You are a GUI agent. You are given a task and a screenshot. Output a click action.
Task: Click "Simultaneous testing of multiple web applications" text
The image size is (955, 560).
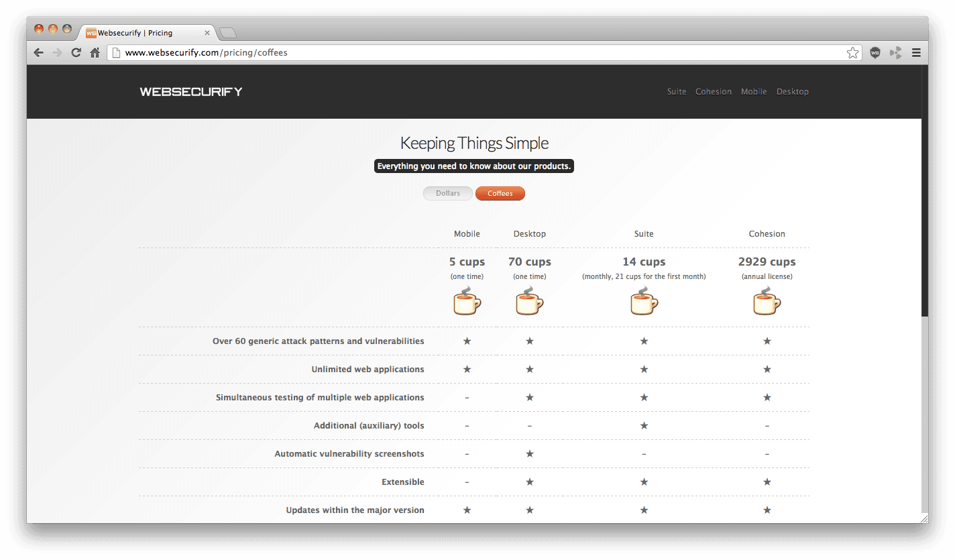320,398
